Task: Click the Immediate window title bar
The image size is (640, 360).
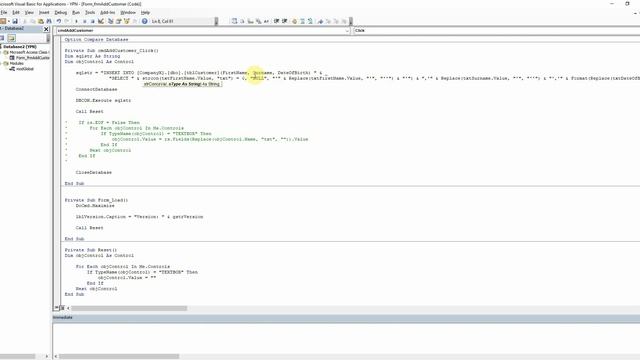Action: click(x=346, y=318)
